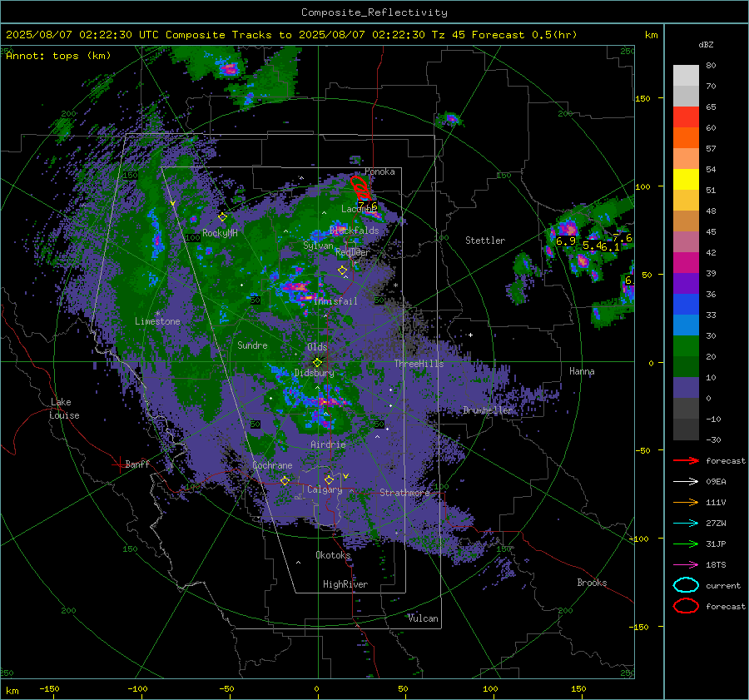Click the 6.9 storm top annotation
The image size is (749, 700).
point(566,241)
